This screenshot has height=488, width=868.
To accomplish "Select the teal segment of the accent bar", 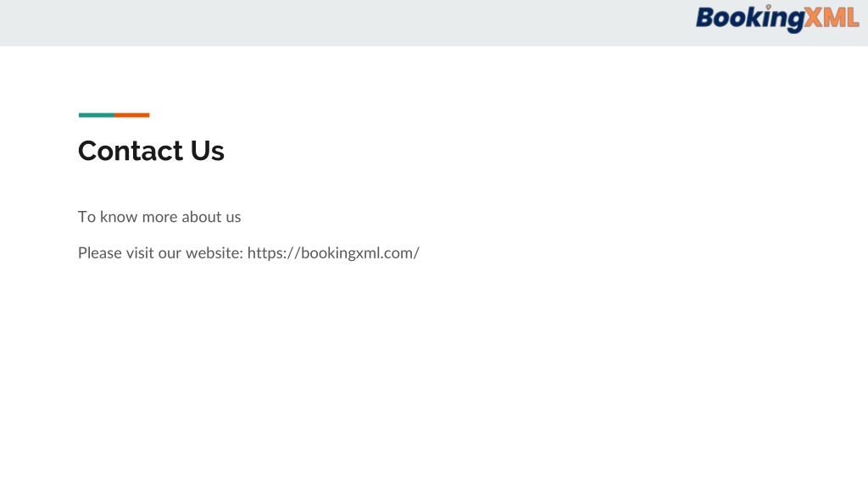I will pos(97,115).
